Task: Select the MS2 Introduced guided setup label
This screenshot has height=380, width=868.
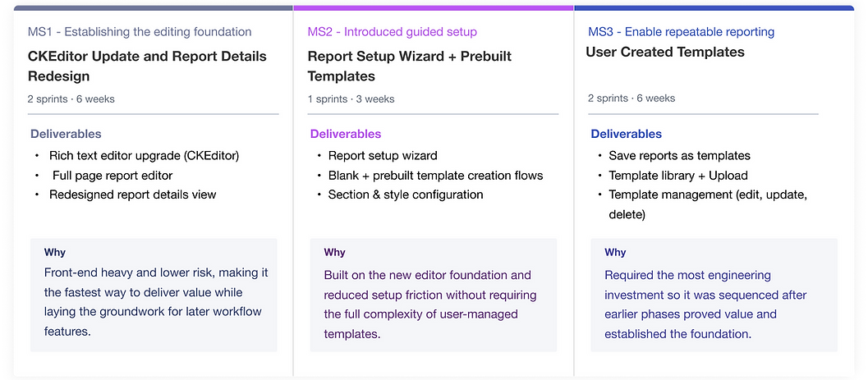Action: point(392,32)
